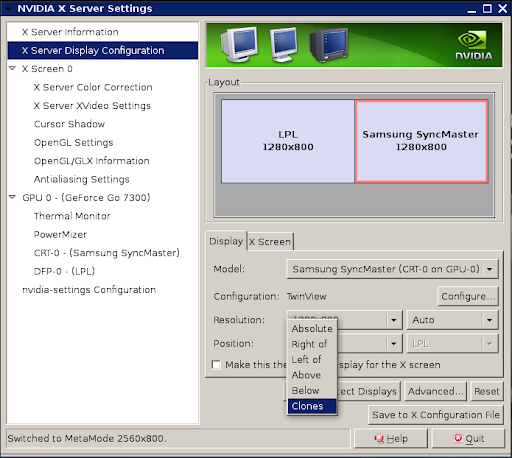
Task: Collapse the GPU 0 GeForce Go 7300 node
Action: tap(12, 197)
